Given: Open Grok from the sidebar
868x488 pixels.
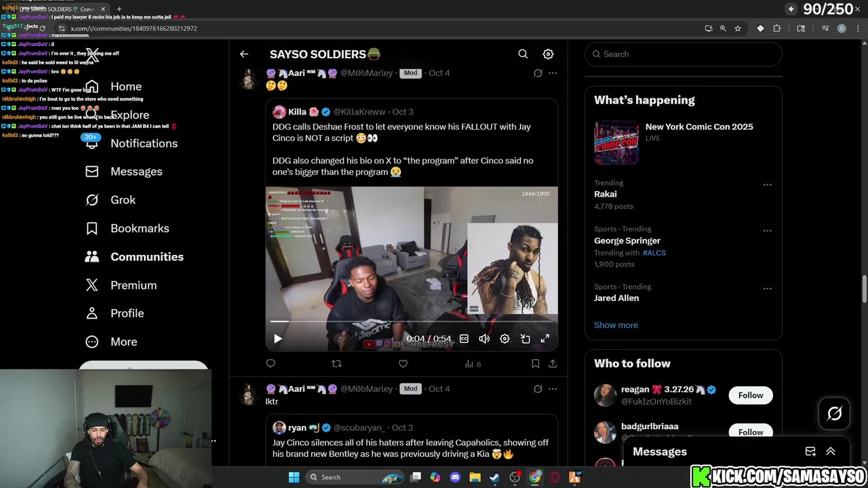Looking at the screenshot, I should tap(110, 200).
